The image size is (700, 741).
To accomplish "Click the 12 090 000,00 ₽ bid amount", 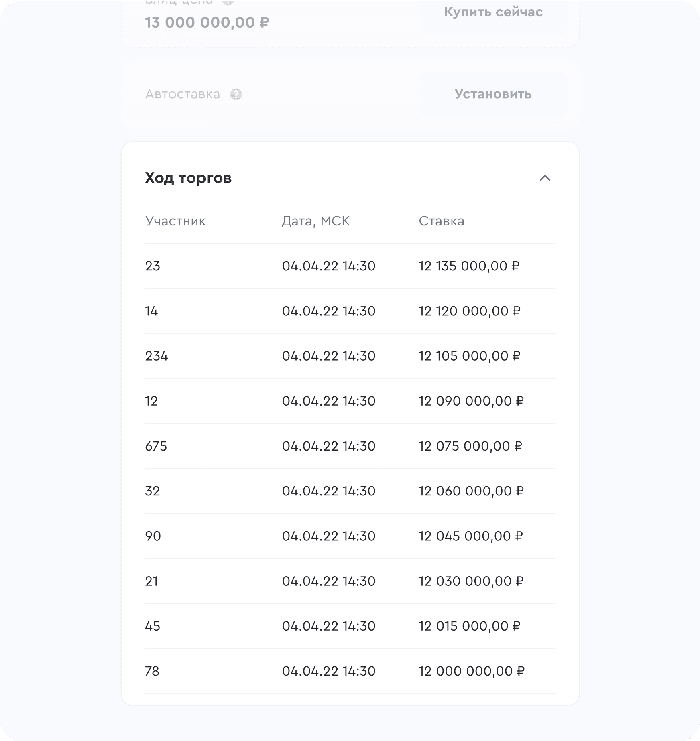I will point(471,401).
